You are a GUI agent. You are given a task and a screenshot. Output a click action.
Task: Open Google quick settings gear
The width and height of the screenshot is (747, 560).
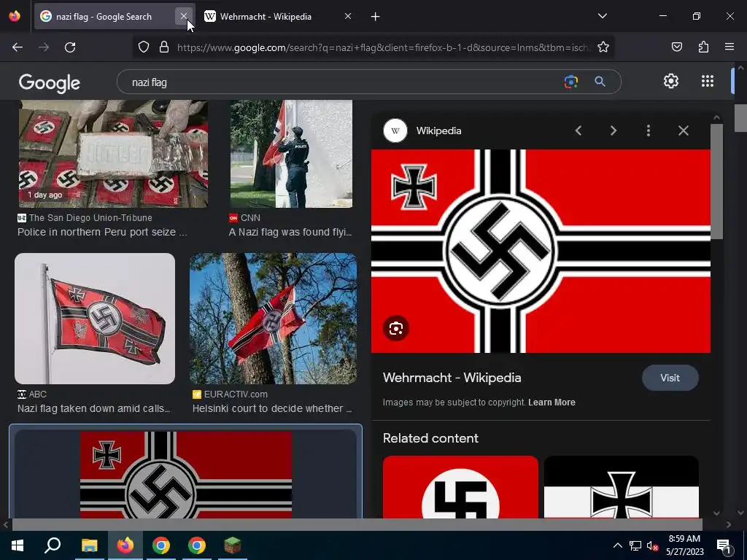[671, 81]
